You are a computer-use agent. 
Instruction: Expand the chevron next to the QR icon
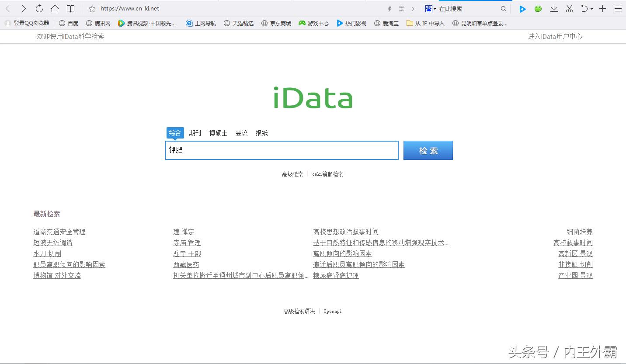coord(413,8)
